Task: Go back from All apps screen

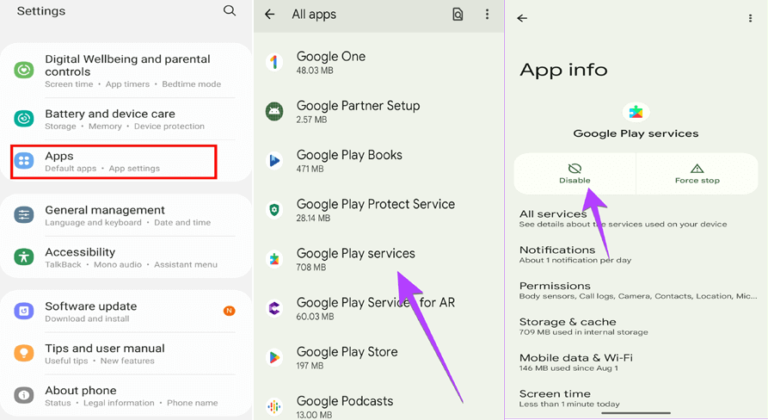Action: pos(270,14)
